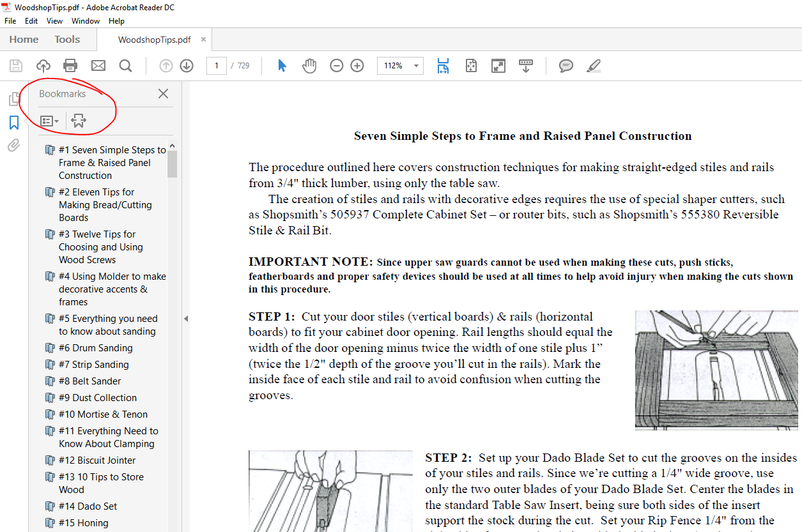Click the Save file icon
Image resolution: width=802 pixels, height=532 pixels.
[x=16, y=66]
